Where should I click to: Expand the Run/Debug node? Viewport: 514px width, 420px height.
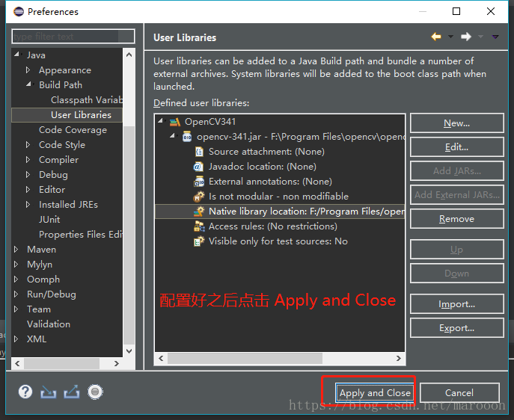[x=16, y=294]
